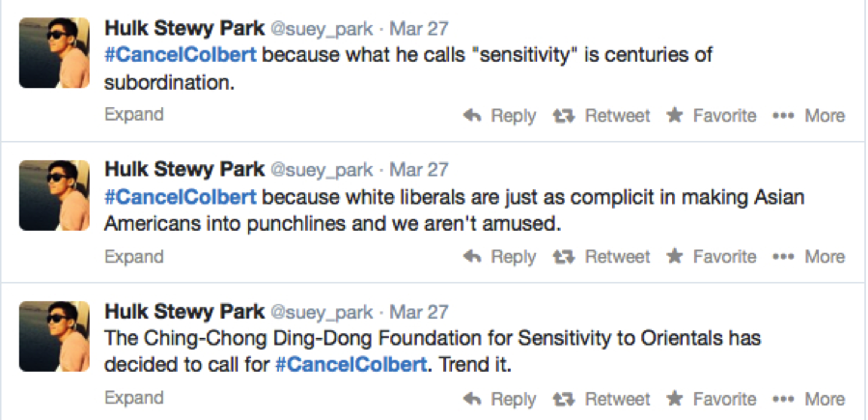Open More options on the first tweet

coord(809,116)
